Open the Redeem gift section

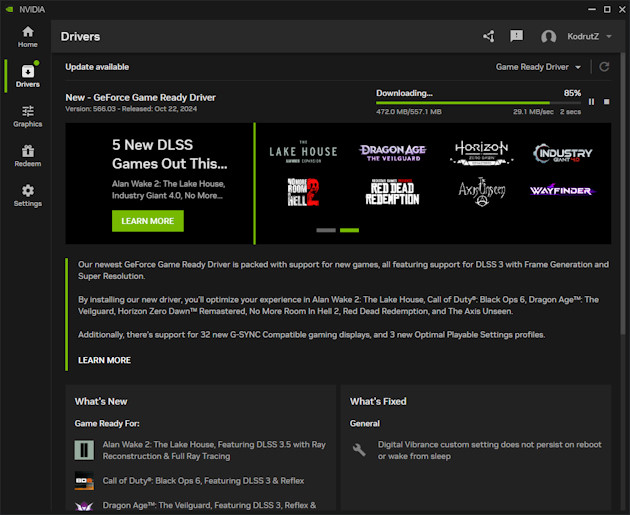click(x=27, y=156)
